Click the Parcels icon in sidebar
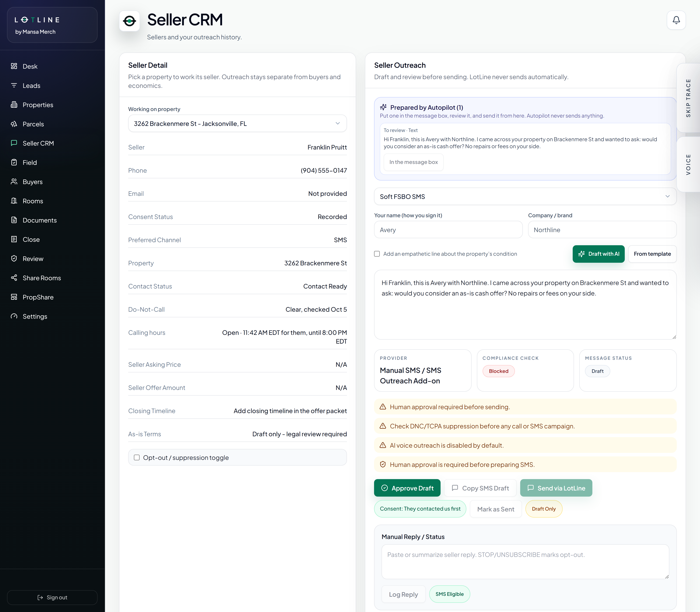Image resolution: width=700 pixels, height=612 pixels. [14, 124]
